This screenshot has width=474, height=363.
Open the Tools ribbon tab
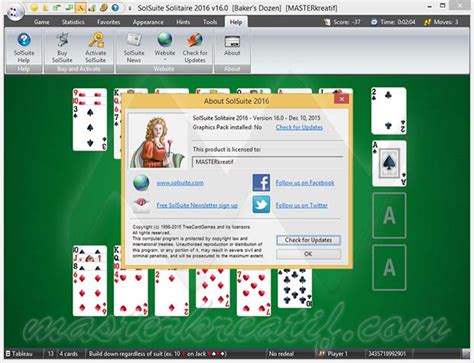click(210, 22)
